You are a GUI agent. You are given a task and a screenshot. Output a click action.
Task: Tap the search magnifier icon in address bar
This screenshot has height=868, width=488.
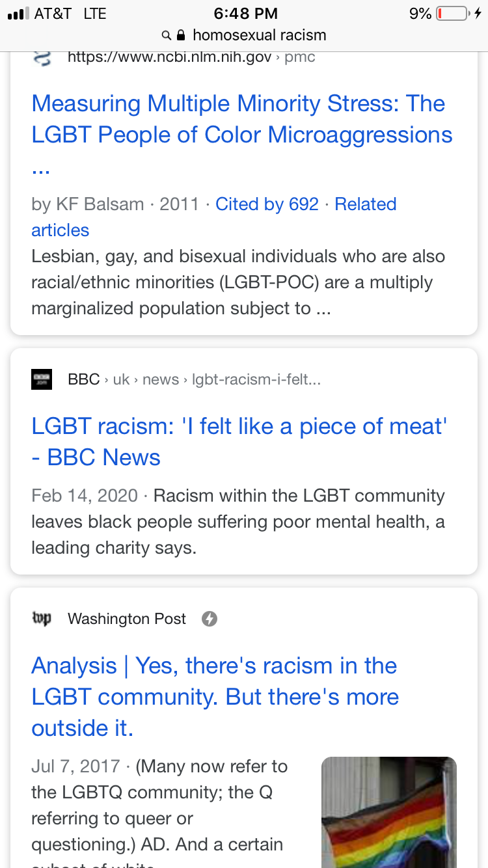click(167, 35)
